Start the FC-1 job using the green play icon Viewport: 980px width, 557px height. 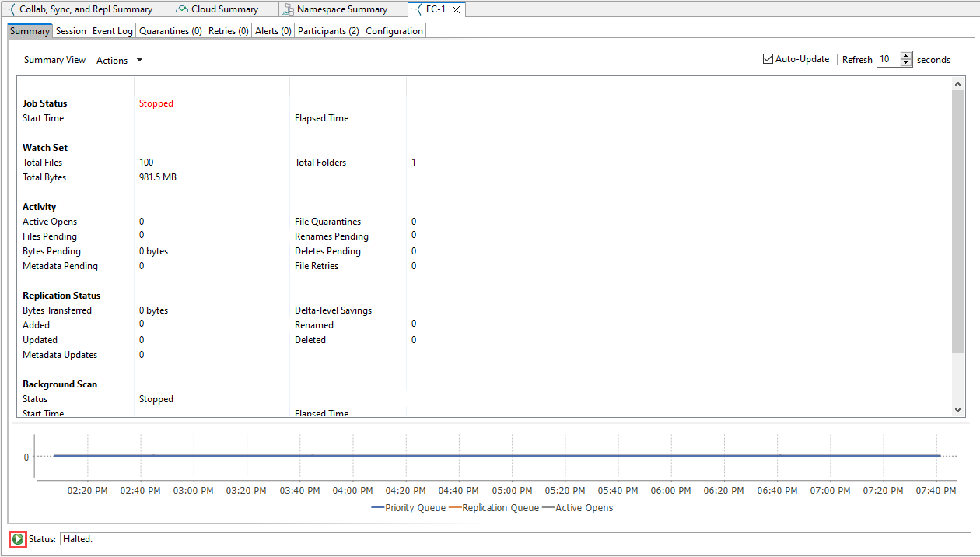tap(16, 538)
